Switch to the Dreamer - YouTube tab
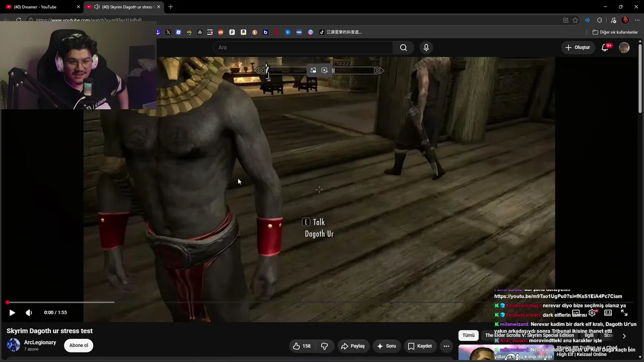 [x=40, y=7]
